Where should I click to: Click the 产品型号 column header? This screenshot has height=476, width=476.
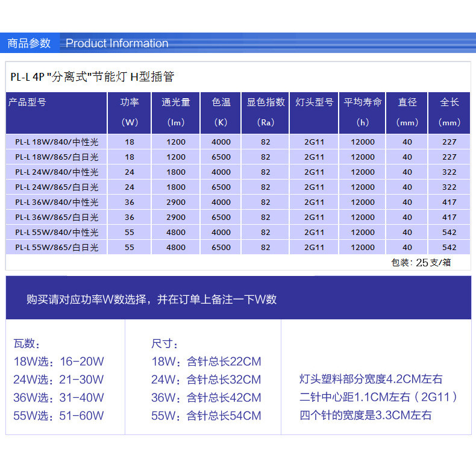coord(27,102)
